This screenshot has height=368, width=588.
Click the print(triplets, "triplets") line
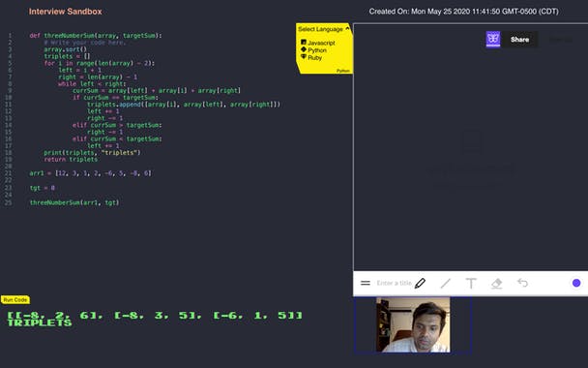[92, 152]
